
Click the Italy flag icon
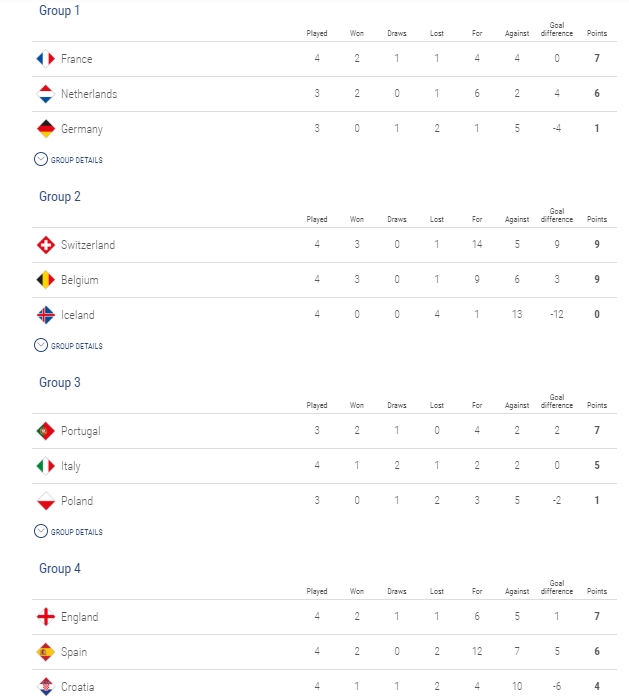click(46, 466)
